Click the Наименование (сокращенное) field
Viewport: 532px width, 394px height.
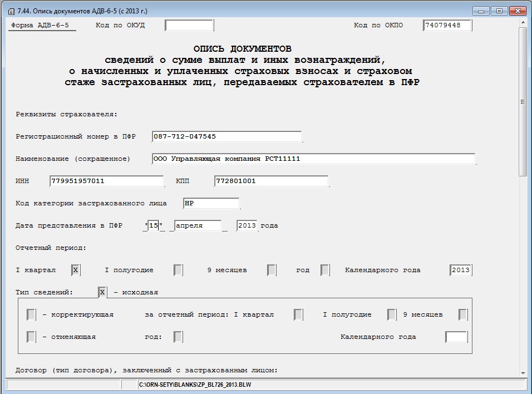(313, 159)
